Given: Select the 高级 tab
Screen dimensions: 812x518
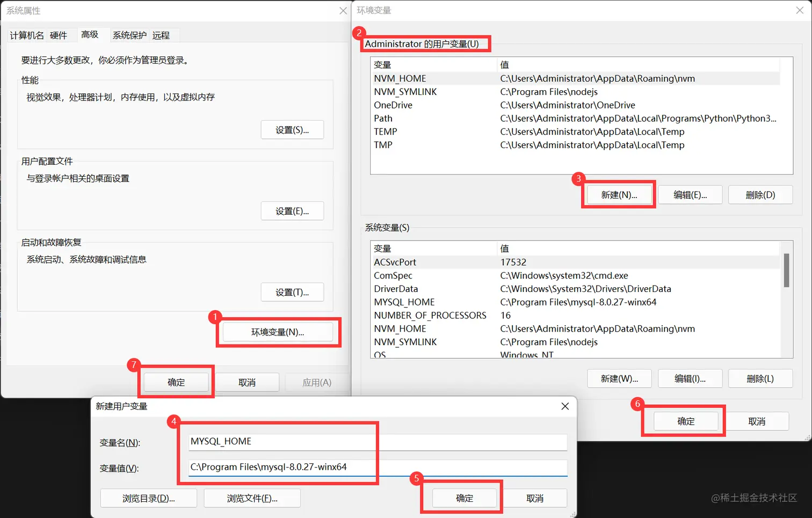Looking at the screenshot, I should pos(90,34).
